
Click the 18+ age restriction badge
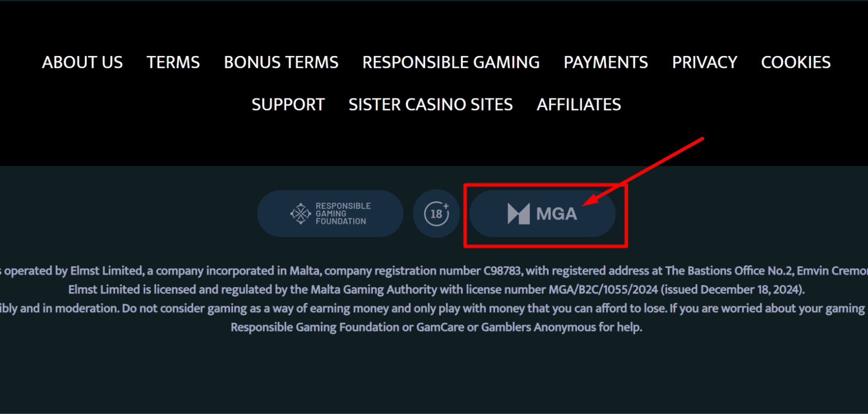tap(436, 214)
